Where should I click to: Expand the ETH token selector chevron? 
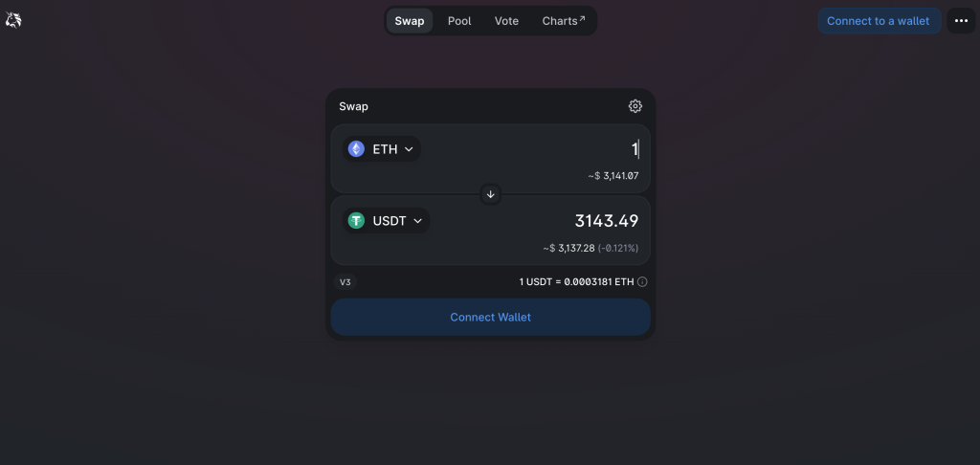click(x=409, y=148)
